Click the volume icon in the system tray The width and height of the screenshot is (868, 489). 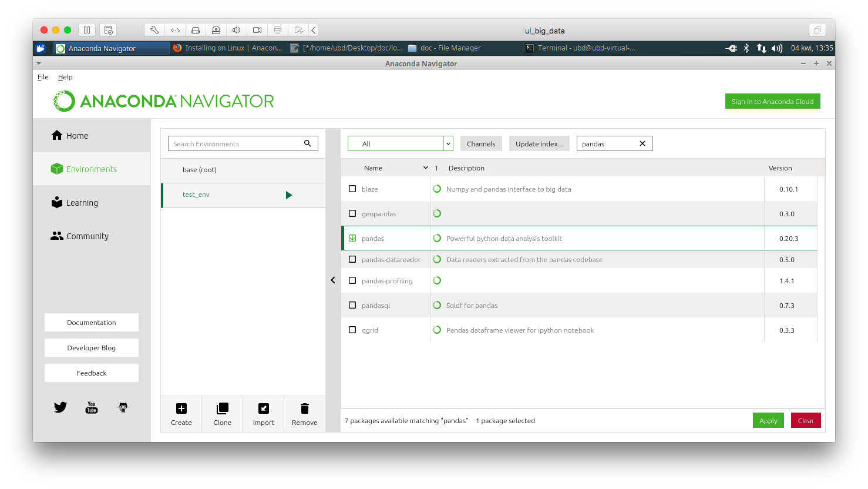click(x=777, y=48)
